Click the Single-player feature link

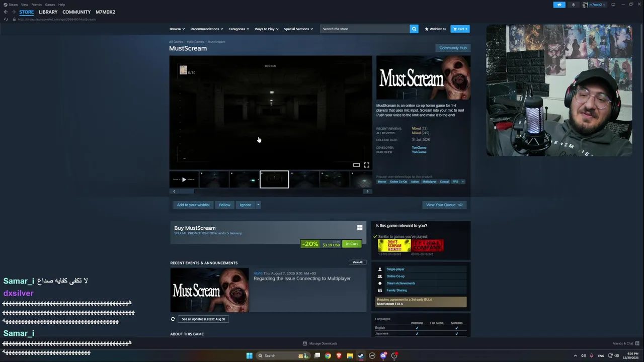tap(395, 269)
